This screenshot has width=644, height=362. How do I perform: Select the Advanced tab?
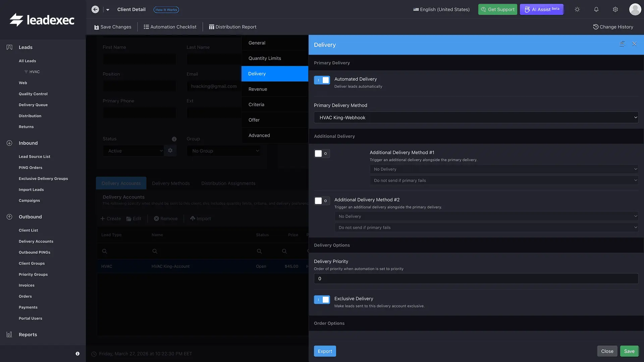coord(275,135)
